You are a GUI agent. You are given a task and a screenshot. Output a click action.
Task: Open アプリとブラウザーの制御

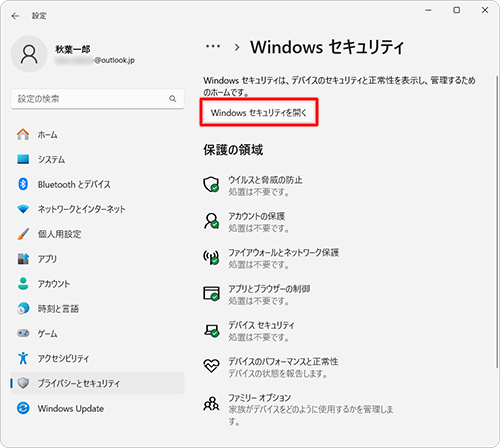tap(269, 289)
